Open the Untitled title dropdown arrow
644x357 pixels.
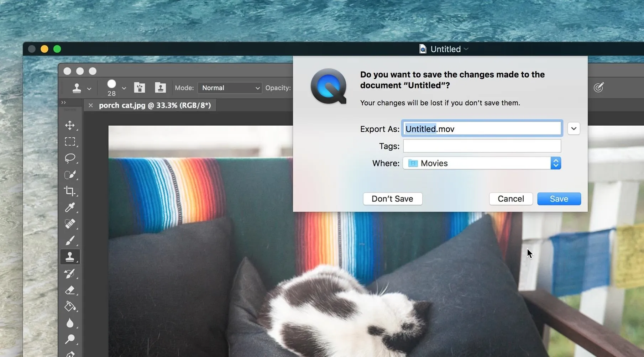(x=466, y=49)
